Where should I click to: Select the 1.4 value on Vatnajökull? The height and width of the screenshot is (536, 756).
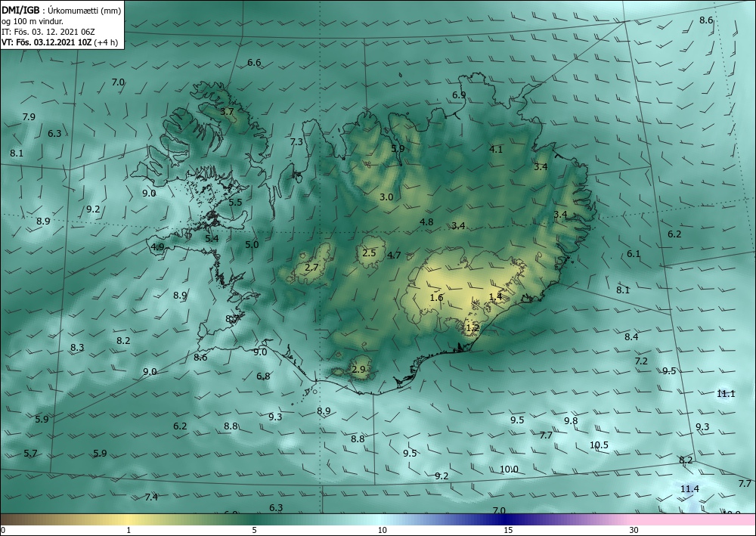(496, 297)
